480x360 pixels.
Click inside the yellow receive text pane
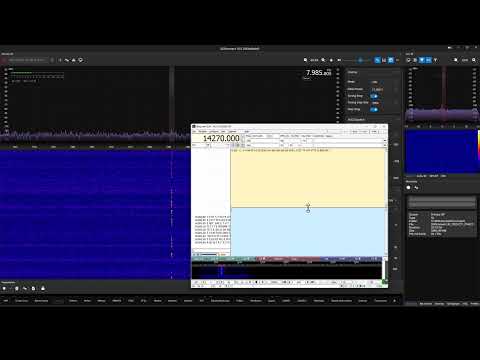click(308, 178)
